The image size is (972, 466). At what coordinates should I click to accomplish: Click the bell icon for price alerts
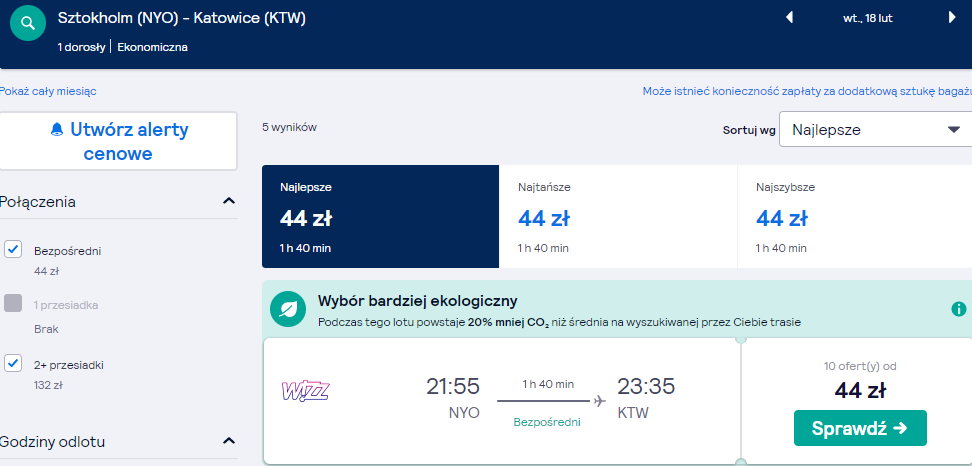(57, 130)
